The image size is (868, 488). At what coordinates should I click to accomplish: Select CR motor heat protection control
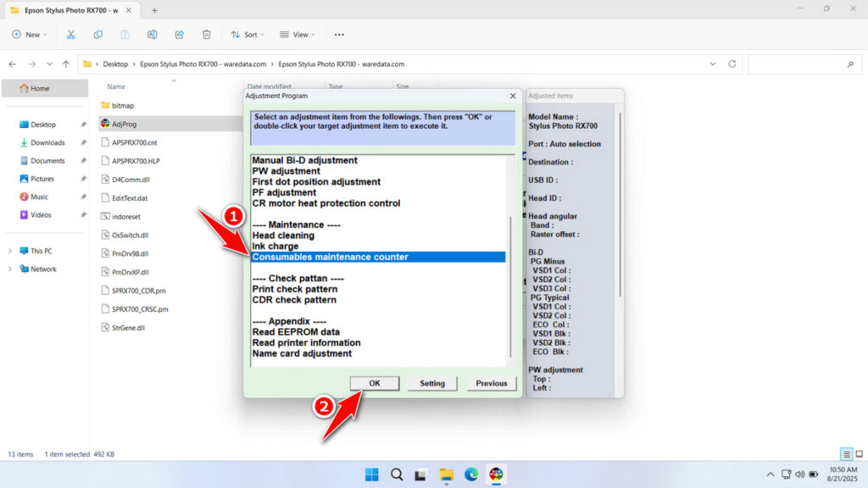[x=326, y=203]
